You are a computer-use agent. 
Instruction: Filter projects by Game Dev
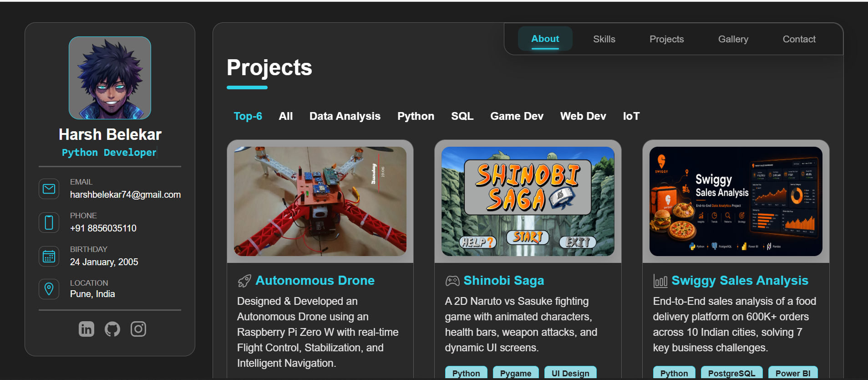pos(517,116)
